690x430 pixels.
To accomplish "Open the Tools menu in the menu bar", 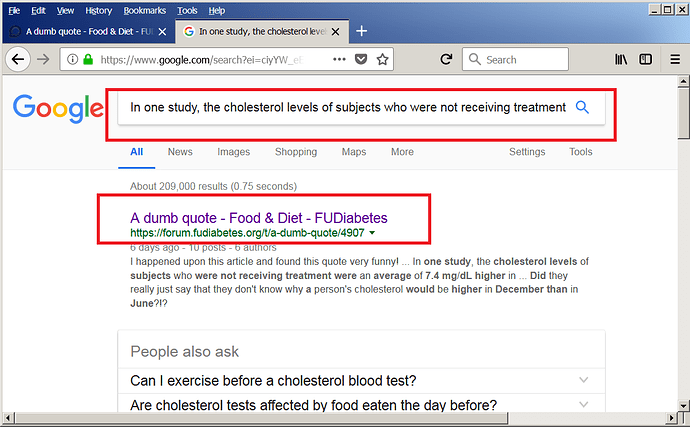I will tap(187, 11).
